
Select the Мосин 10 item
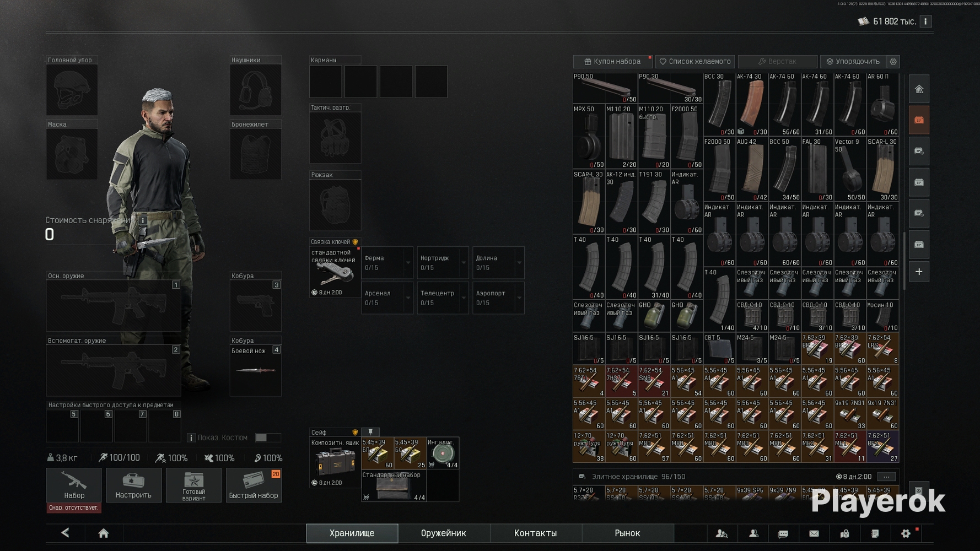pyautogui.click(x=882, y=316)
